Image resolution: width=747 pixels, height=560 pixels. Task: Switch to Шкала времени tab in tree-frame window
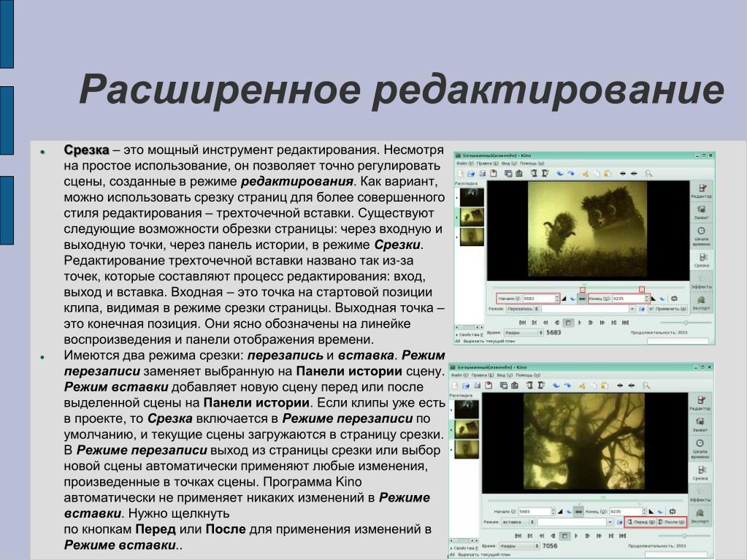700,448
